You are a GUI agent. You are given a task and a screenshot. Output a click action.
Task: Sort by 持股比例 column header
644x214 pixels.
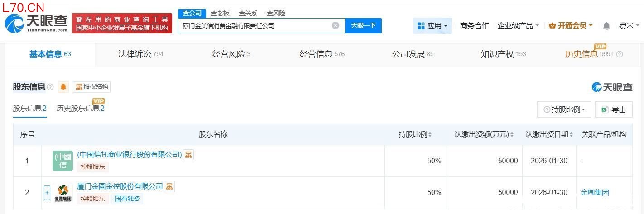click(415, 134)
